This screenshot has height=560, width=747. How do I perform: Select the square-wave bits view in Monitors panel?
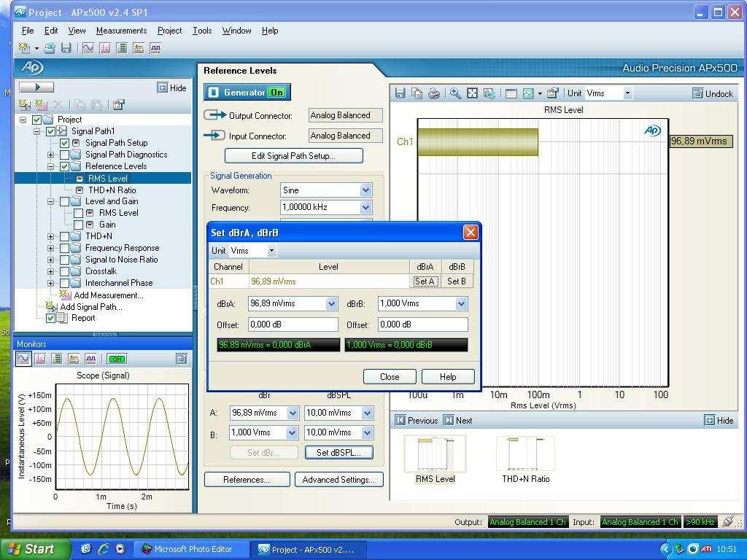(90, 359)
